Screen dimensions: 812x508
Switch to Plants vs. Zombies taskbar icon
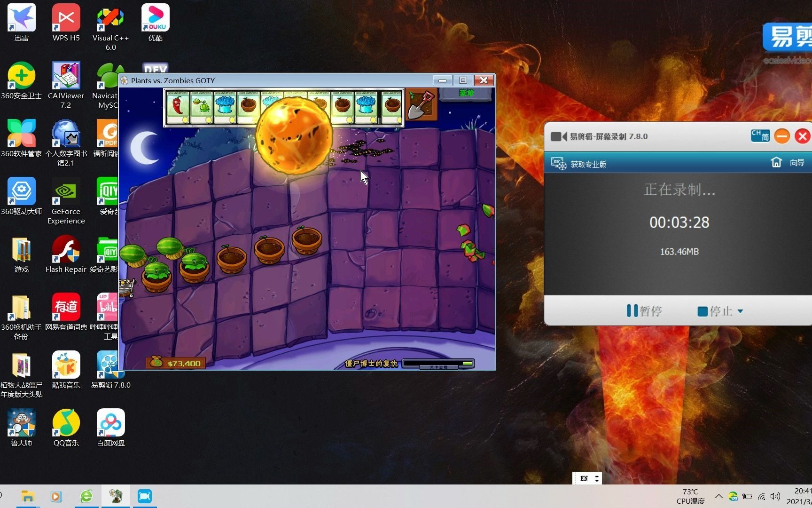pos(116,496)
